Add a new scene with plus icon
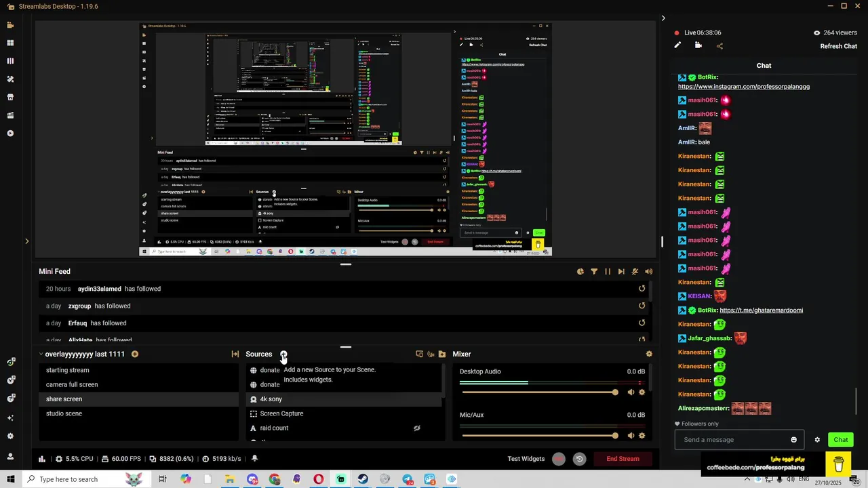Viewport: 868px width, 488px height. [x=135, y=354]
